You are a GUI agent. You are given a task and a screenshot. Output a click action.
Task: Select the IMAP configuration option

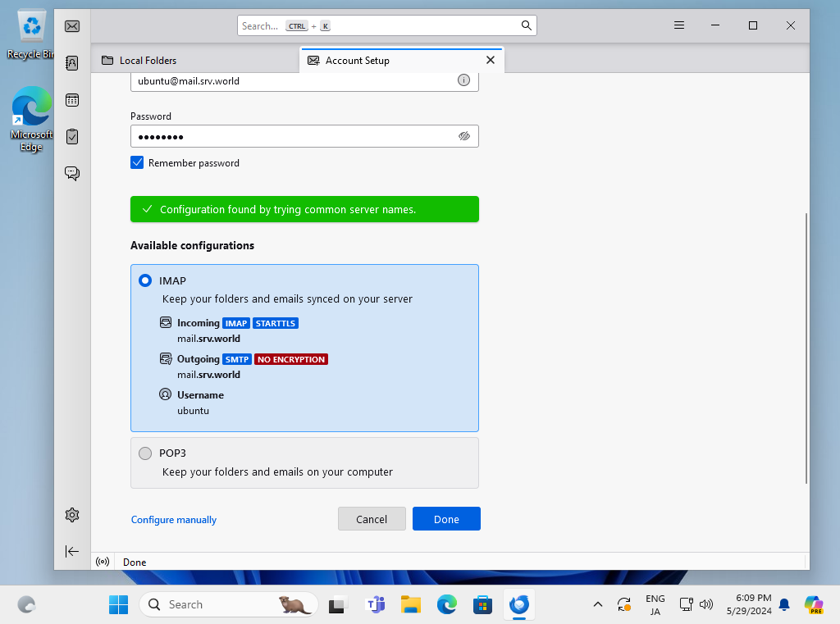(x=145, y=280)
